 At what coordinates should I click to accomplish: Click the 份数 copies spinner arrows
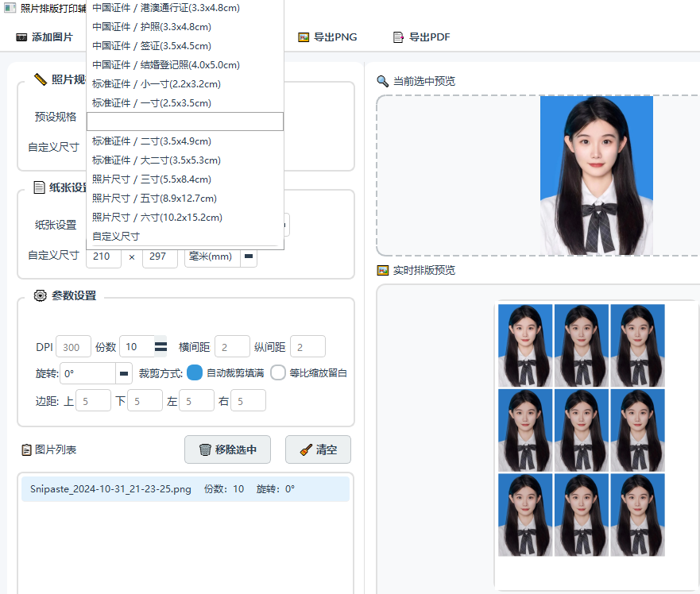[160, 347]
